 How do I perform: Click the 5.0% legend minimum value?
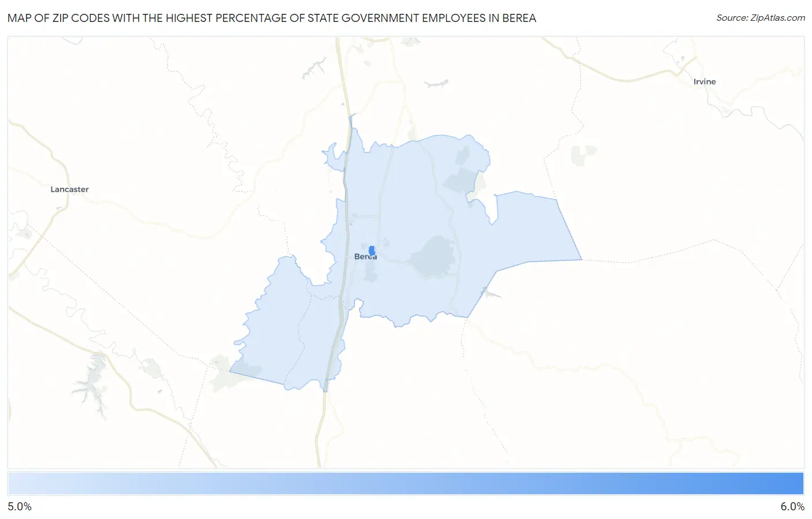point(20,506)
